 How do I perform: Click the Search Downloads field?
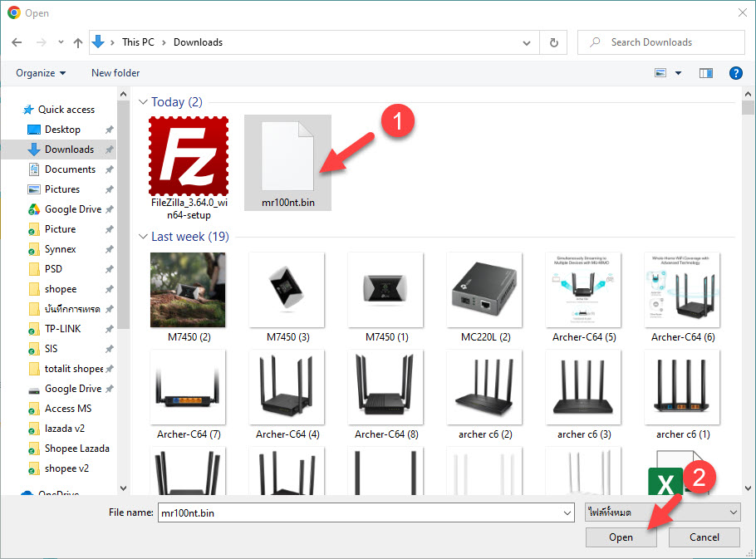[x=661, y=42]
